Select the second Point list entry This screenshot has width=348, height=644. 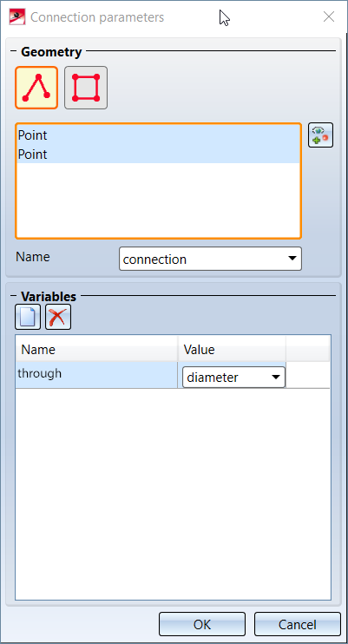point(158,154)
